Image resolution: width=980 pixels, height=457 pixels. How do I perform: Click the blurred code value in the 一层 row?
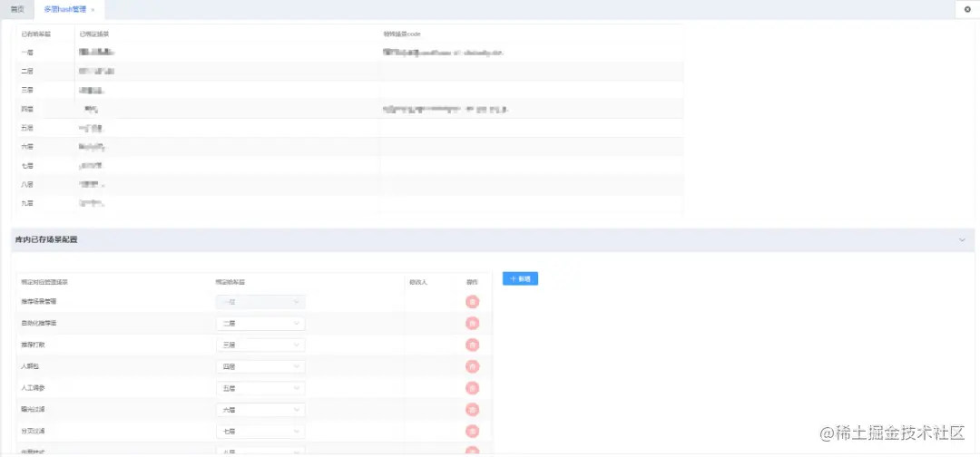click(x=443, y=53)
